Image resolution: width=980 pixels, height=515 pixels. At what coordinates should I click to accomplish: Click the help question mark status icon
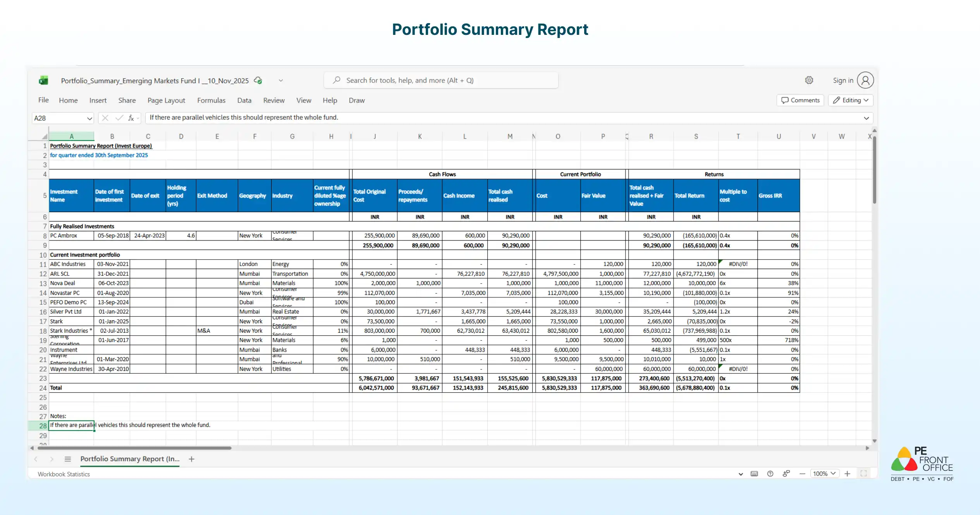click(770, 474)
